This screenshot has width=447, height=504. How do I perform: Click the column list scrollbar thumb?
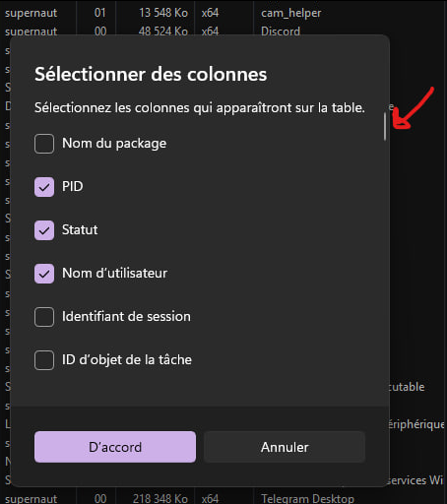tap(385, 127)
